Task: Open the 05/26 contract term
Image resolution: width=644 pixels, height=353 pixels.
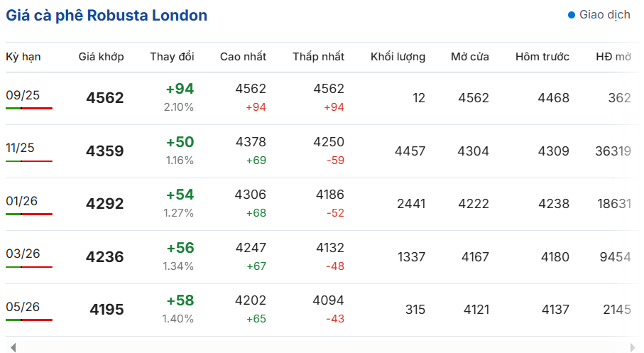Action: click(x=23, y=307)
